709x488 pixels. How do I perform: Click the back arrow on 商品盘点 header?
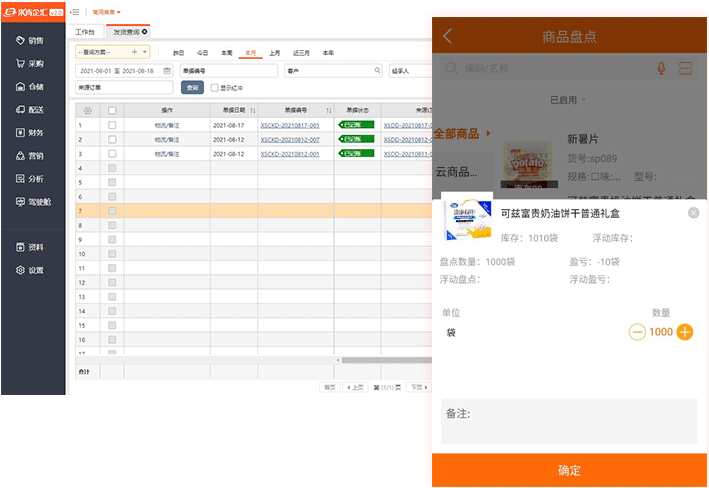(447, 37)
